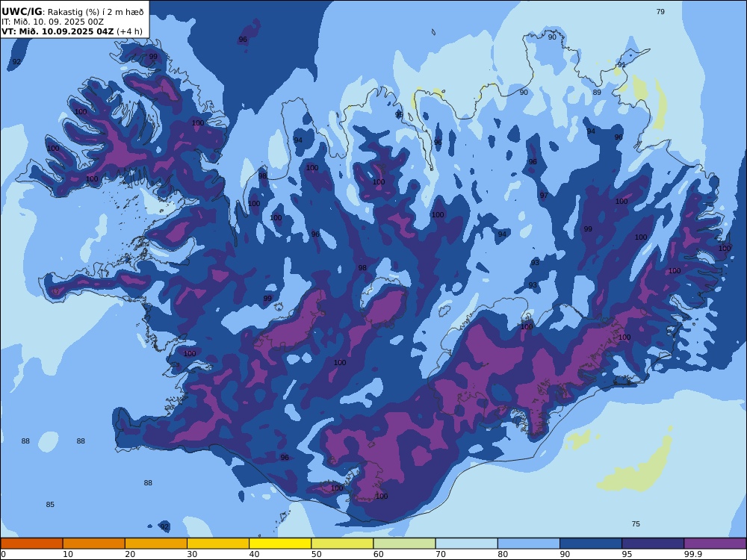The width and height of the screenshot is (747, 560).
Task: Click the 0–10 dark orange legend swatch
Action: (31, 544)
